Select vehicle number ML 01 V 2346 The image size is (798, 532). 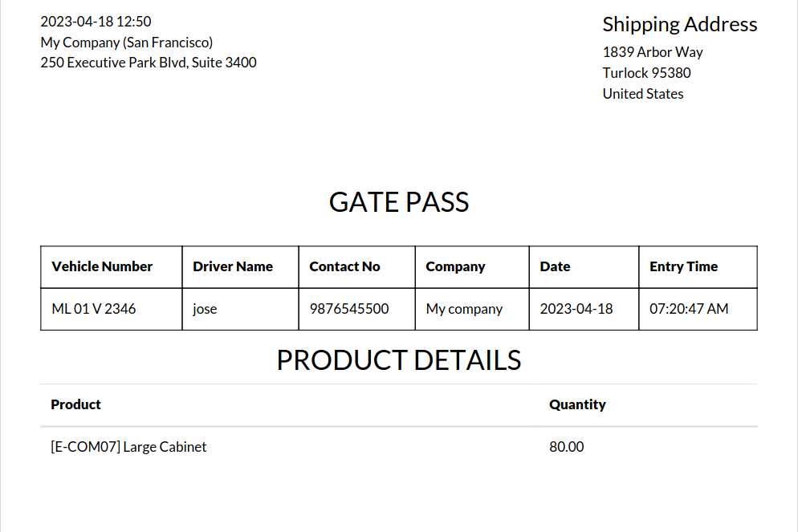93,309
